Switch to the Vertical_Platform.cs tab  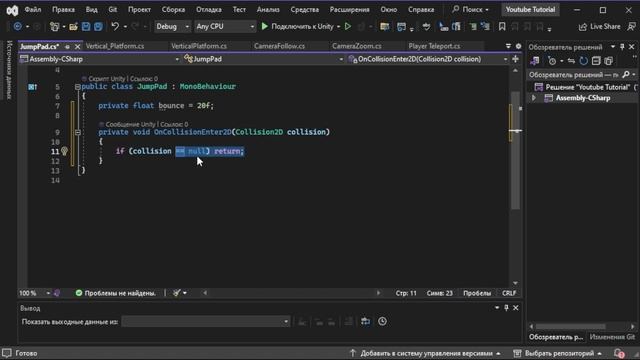[x=115, y=46]
